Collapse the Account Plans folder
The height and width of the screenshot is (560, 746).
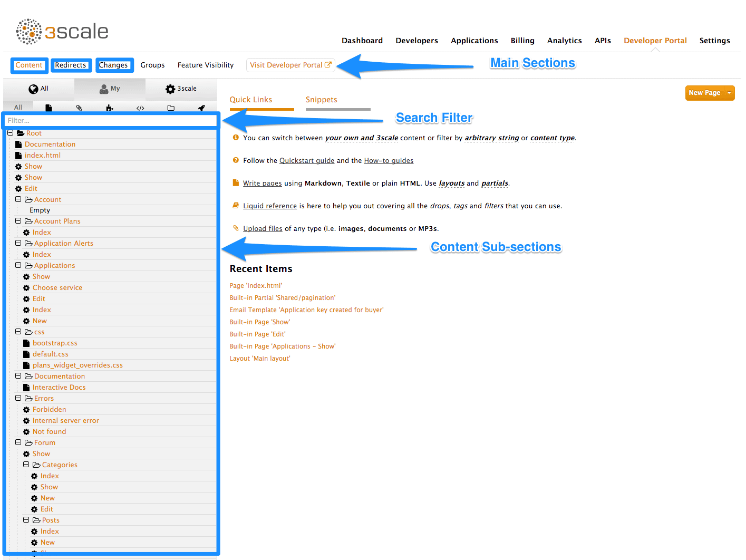[x=18, y=221]
